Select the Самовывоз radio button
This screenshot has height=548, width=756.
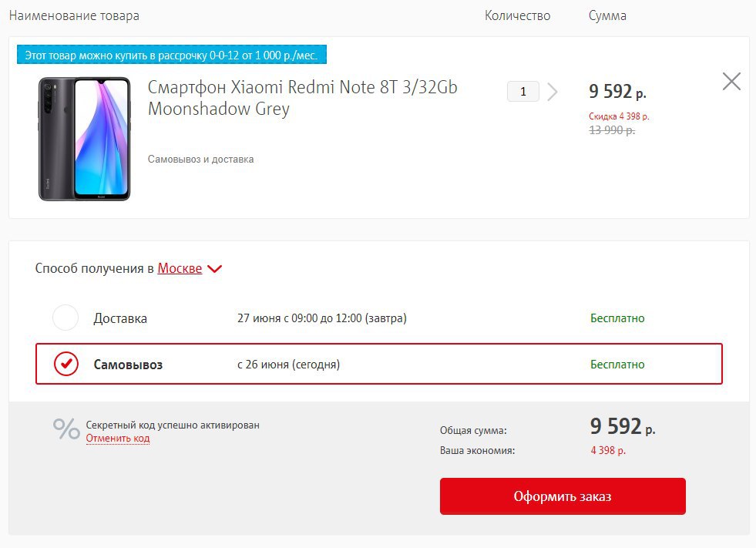[x=66, y=364]
